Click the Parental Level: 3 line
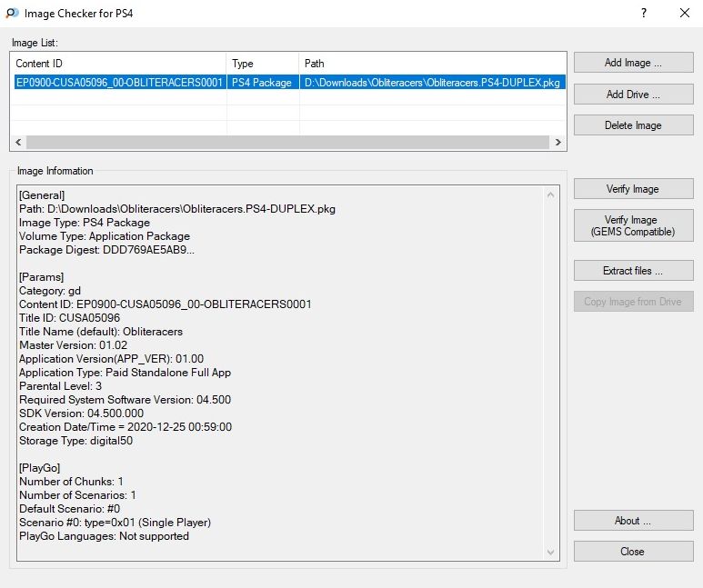This screenshot has width=703, height=588. (61, 386)
